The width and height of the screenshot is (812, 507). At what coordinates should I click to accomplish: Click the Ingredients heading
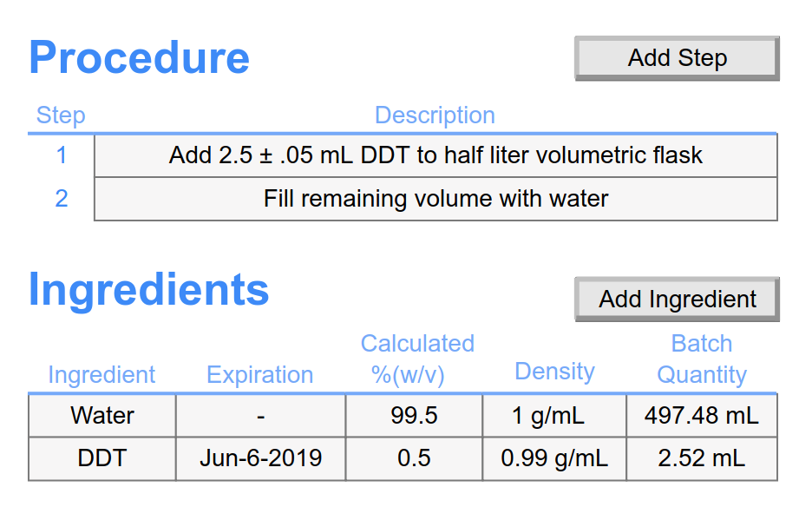tap(148, 290)
